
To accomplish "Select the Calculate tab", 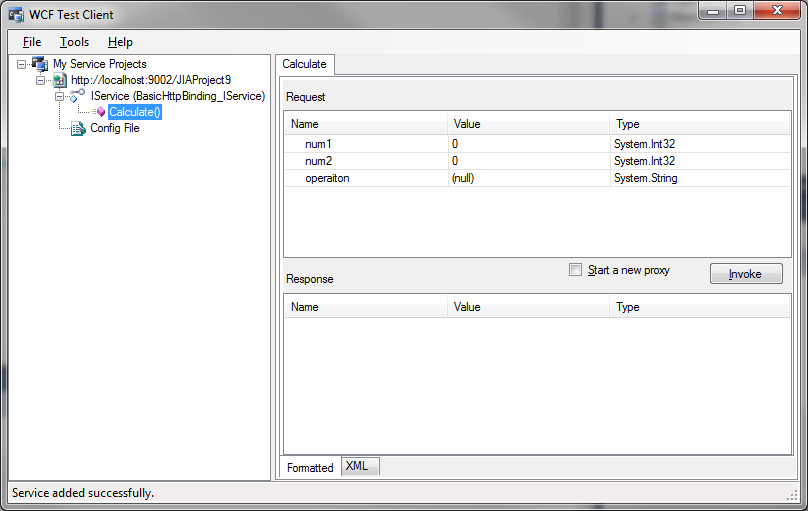I will 305,64.
